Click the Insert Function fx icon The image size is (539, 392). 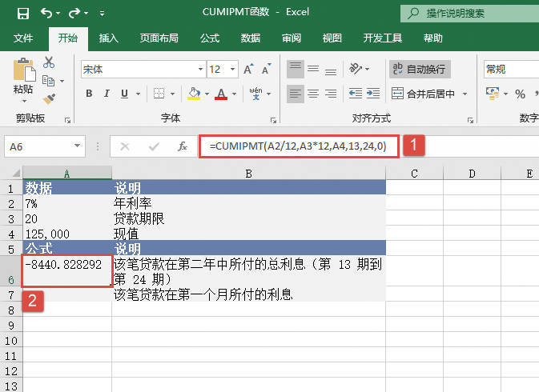[183, 146]
